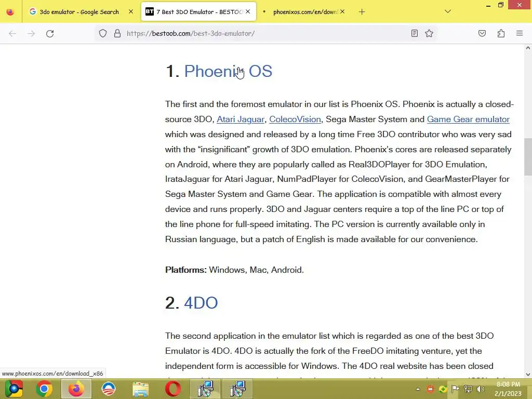Reload the current page
Screen dimensions: 532x399
50,34
